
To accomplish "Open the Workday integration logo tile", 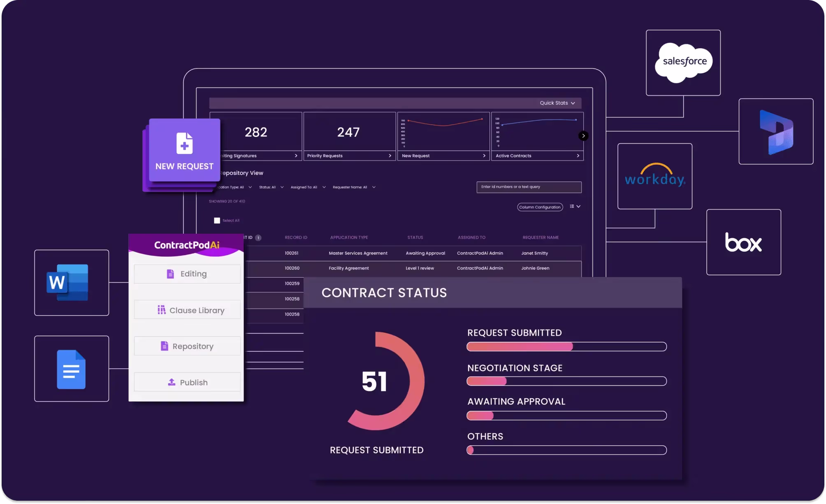I will (x=655, y=176).
